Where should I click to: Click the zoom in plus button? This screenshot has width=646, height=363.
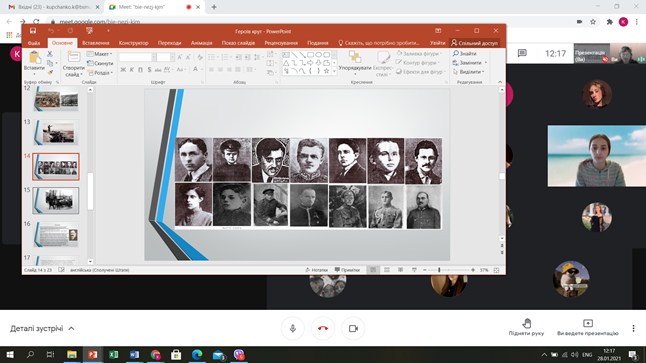473,270
